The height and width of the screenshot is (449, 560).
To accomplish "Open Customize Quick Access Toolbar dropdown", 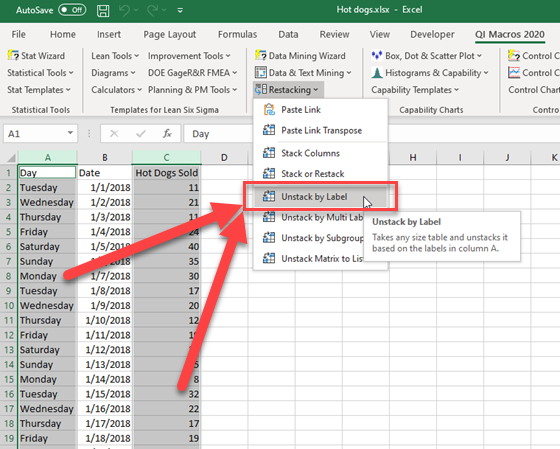I will 180,10.
